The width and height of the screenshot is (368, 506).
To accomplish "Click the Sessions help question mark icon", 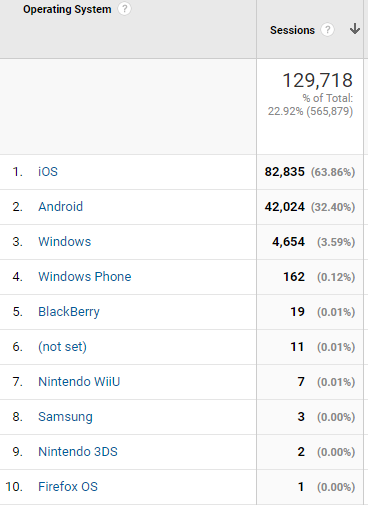I will tap(328, 30).
